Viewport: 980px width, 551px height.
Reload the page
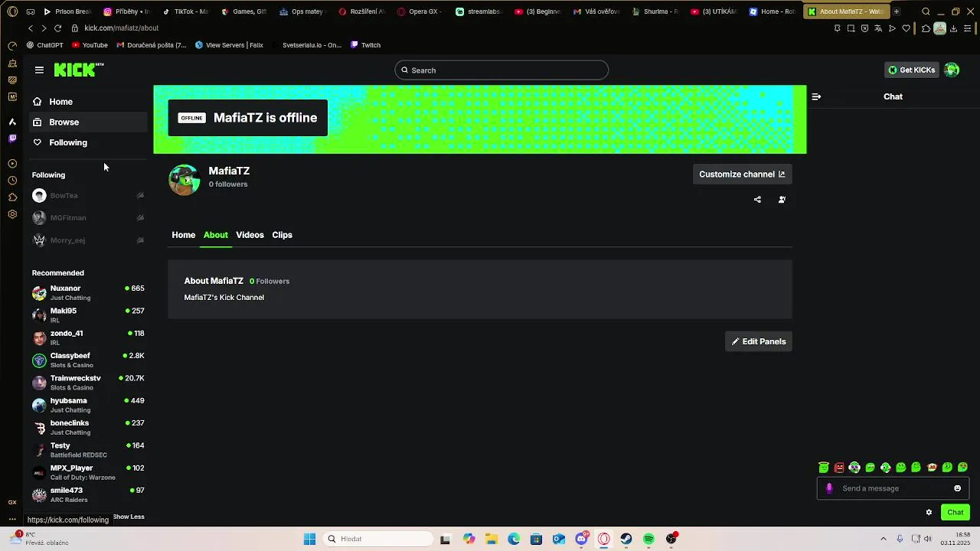pos(57,28)
